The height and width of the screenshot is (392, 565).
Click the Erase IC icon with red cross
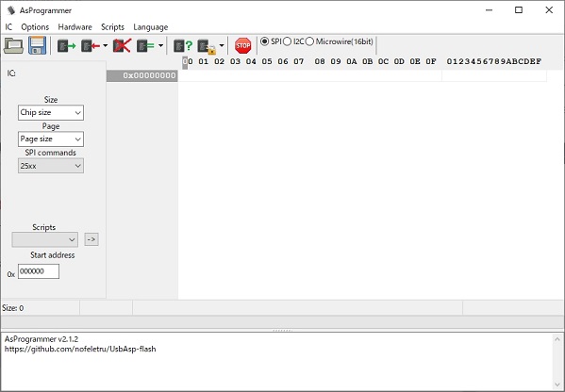(123, 46)
